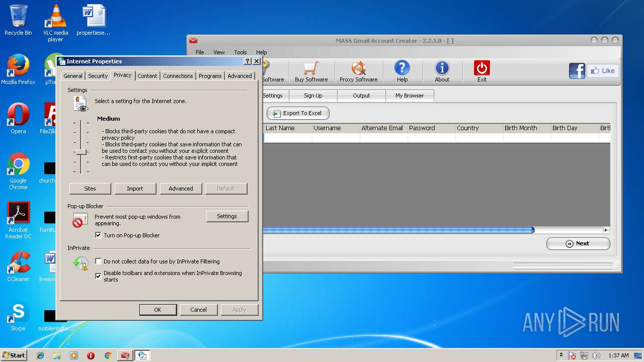Click the Country column header
Screen dimensions: 644x362
(x=479, y=128)
